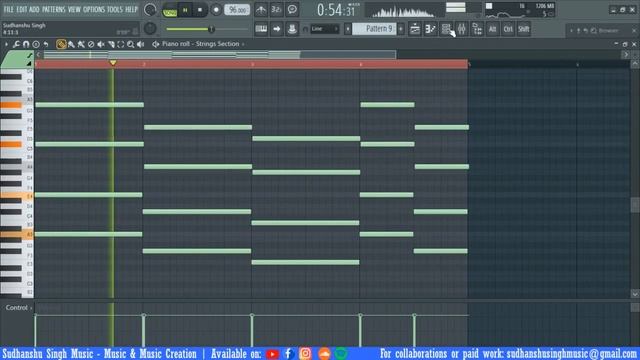Open the FILE menu
Screen dimensions: 640x360
point(8,9)
